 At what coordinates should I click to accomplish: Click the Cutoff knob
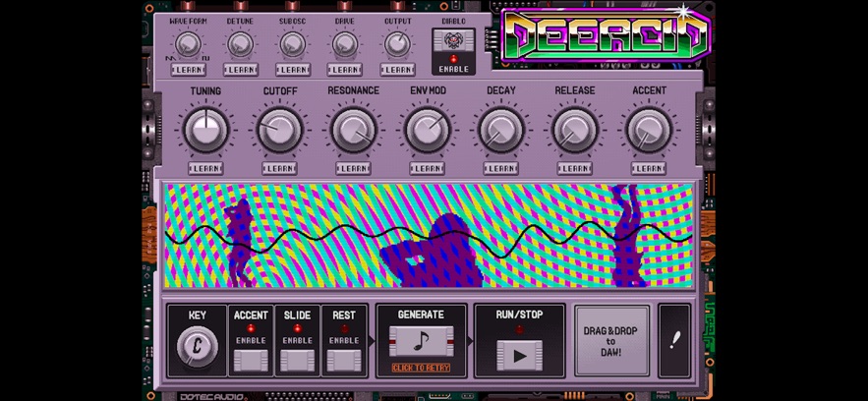(279, 130)
